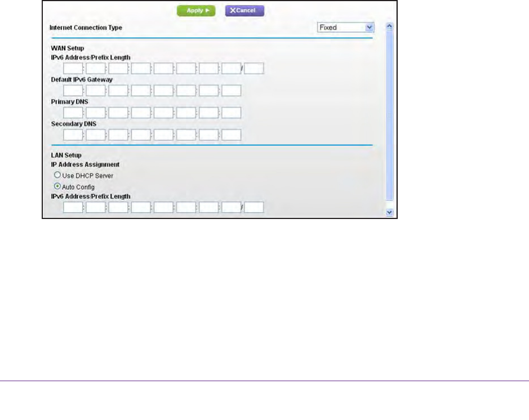This screenshot has height=420, width=529.
Task: Focus first field of Default IPv6 Gateway
Action: click(73, 90)
